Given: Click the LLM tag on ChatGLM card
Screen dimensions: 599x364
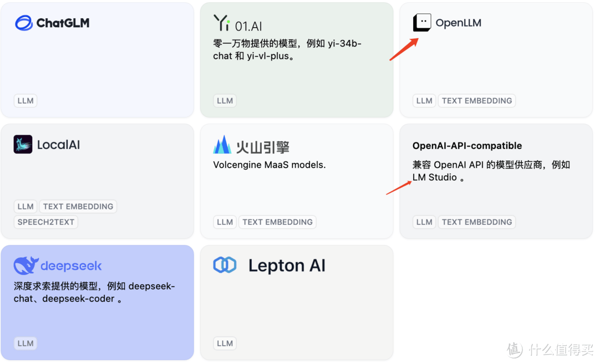Looking at the screenshot, I should point(25,100).
